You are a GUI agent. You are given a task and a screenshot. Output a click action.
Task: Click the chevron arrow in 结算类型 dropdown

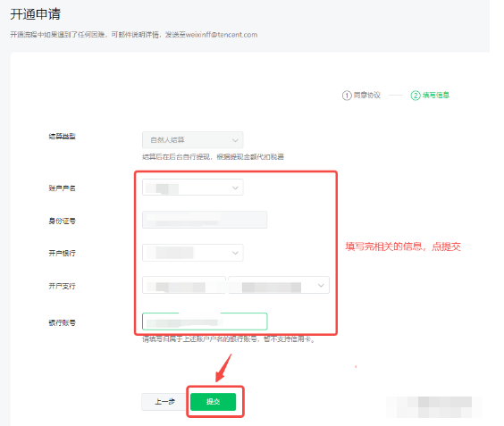(235, 140)
